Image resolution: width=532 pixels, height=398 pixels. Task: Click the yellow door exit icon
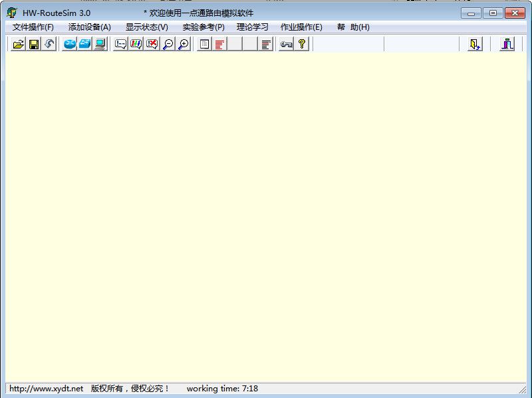click(x=475, y=44)
